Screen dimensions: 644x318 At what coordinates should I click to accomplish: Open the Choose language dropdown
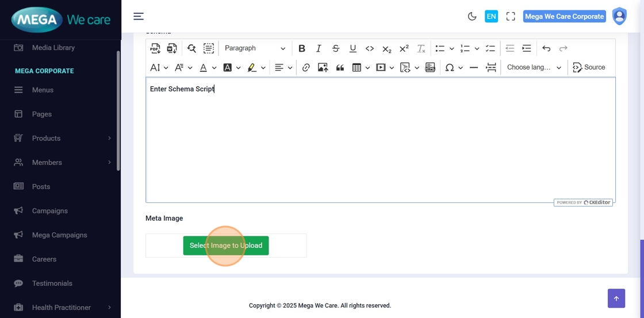(x=534, y=68)
